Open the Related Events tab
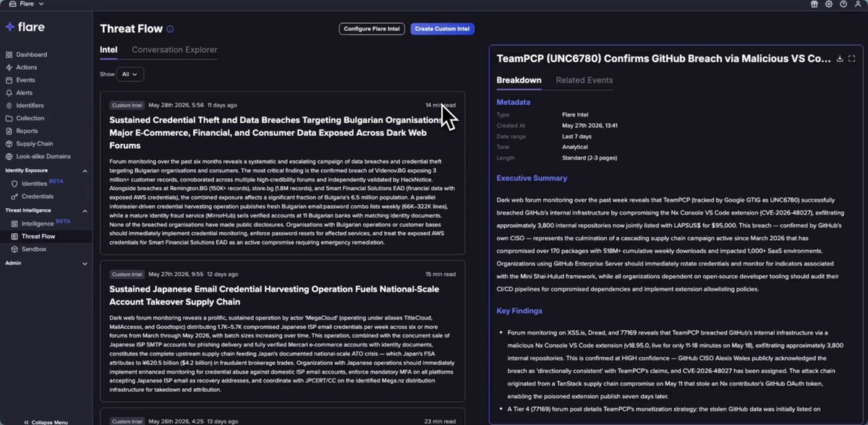Viewport: 868px width, 425px height. pos(584,80)
